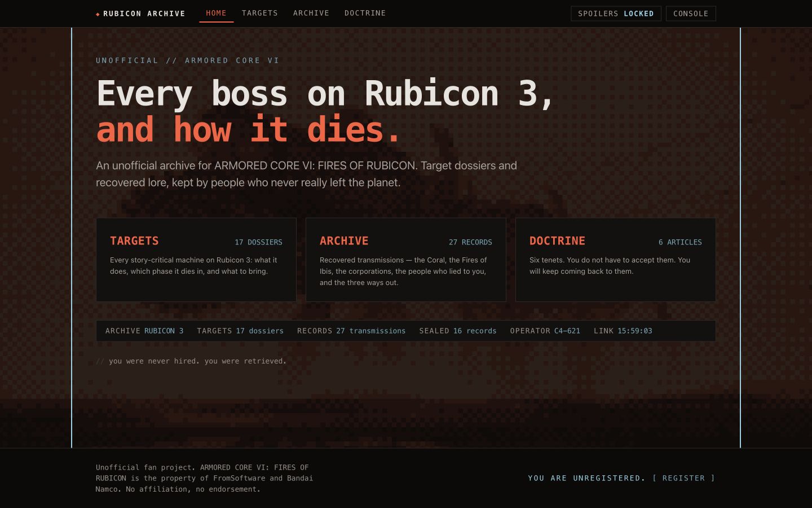Screen dimensions: 812x508
Task: Click the footer fan project disclaimer
Action: coord(204,478)
